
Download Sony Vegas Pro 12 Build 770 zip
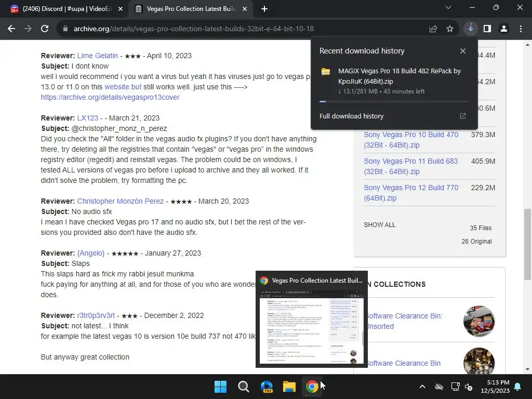click(411, 193)
